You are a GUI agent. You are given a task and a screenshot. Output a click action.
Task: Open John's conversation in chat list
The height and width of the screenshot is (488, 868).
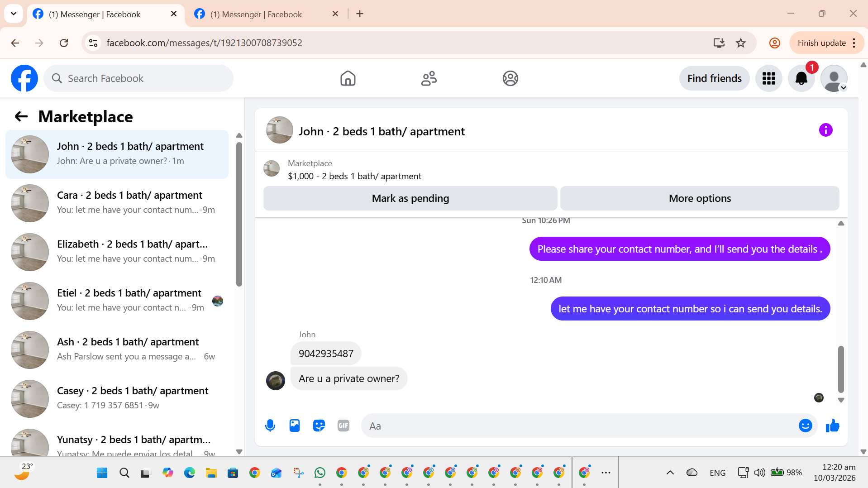[117, 154]
